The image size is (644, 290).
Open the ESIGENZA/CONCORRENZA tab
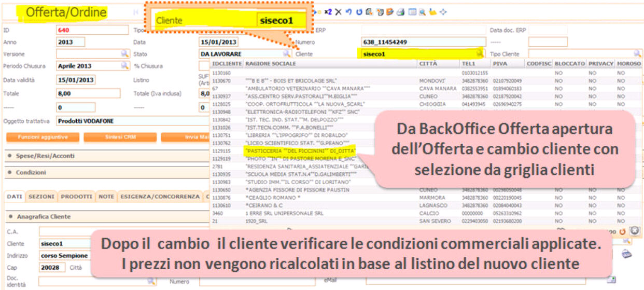tap(160, 197)
